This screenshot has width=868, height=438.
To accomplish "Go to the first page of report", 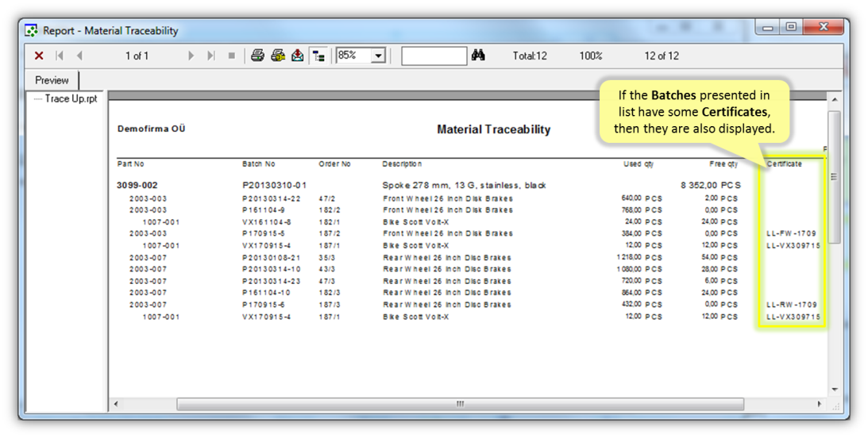I will pyautogui.click(x=60, y=56).
